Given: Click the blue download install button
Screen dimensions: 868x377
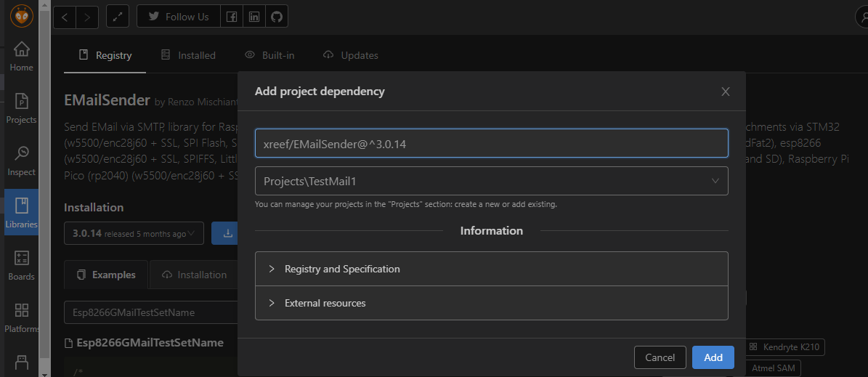Looking at the screenshot, I should point(225,234).
